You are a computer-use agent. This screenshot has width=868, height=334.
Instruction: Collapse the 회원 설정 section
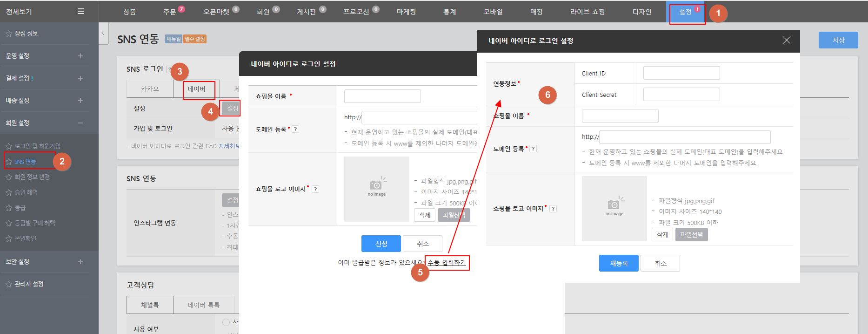80,123
